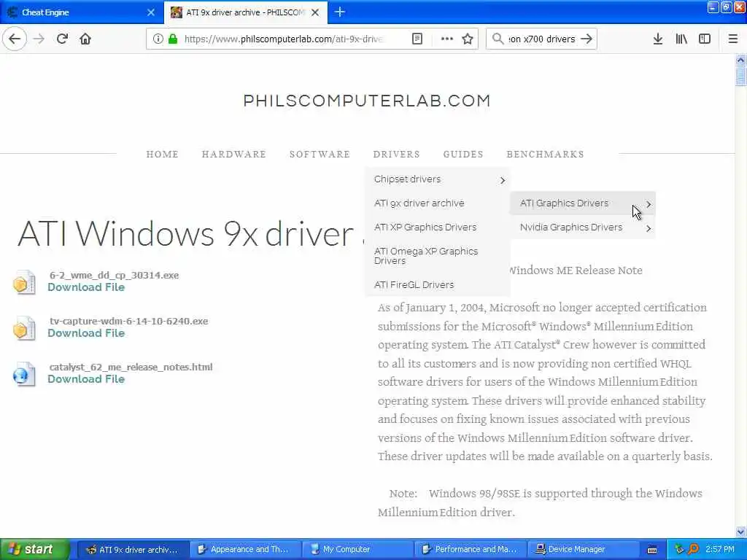Open the Windows Start button
The width and height of the screenshot is (747, 560).
click(35, 550)
